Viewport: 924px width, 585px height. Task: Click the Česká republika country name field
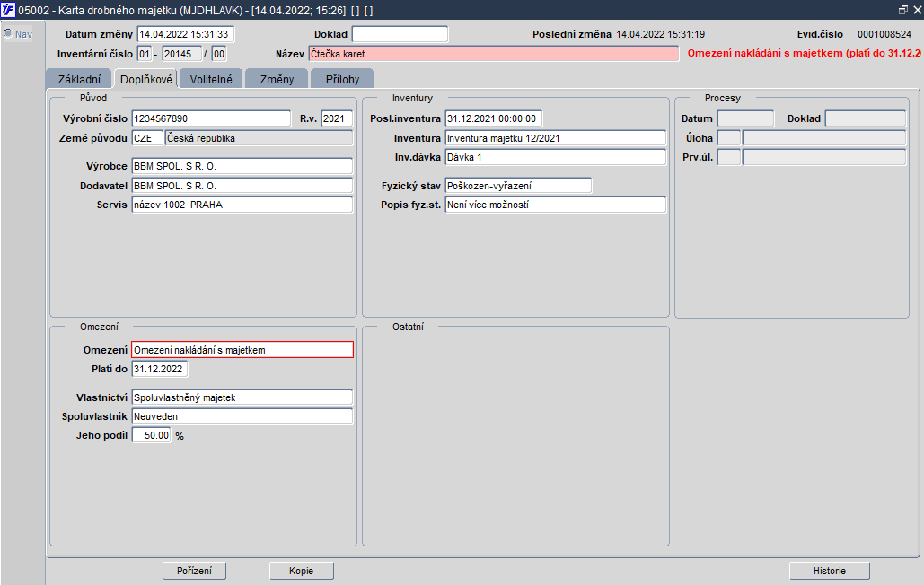(x=259, y=138)
